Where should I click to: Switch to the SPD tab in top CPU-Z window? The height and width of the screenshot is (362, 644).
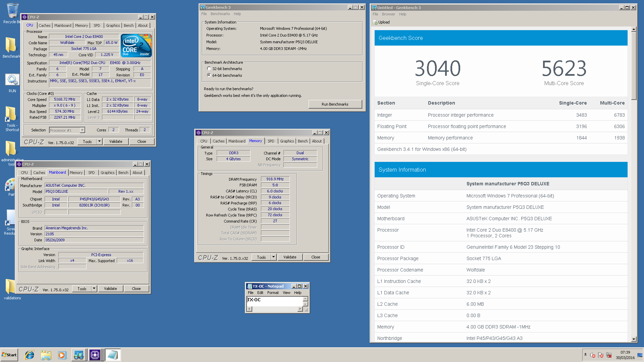click(97, 25)
